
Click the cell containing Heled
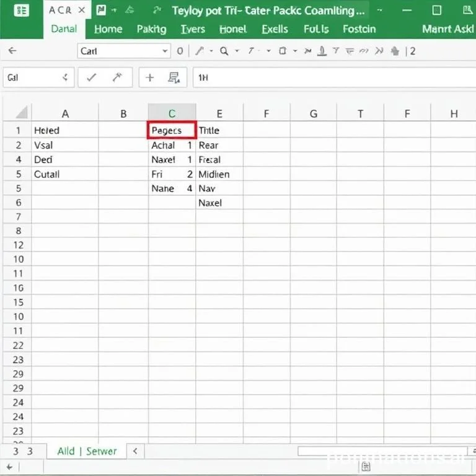coord(65,130)
